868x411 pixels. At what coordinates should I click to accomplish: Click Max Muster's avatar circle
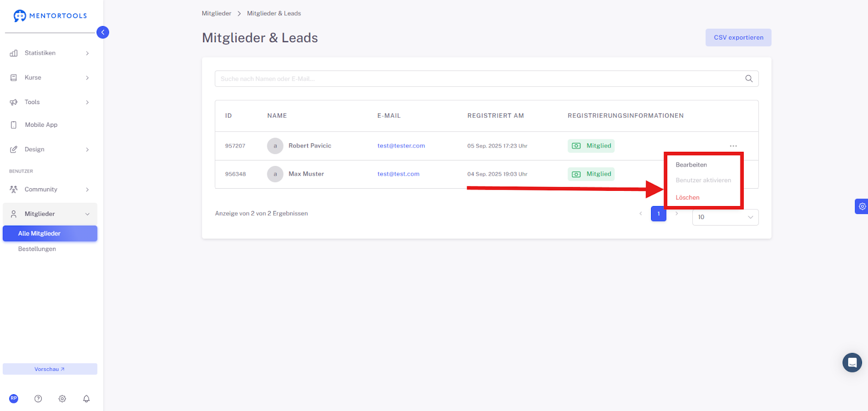pyautogui.click(x=275, y=174)
